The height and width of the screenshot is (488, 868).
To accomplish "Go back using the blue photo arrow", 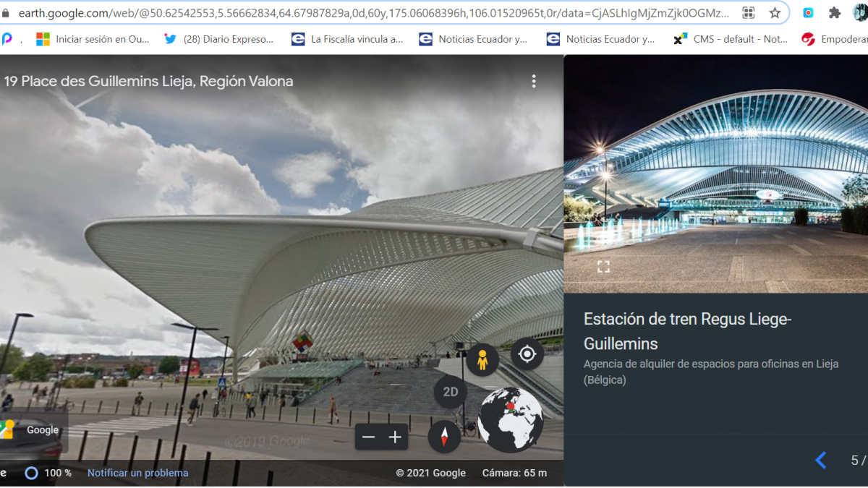I will click(821, 460).
